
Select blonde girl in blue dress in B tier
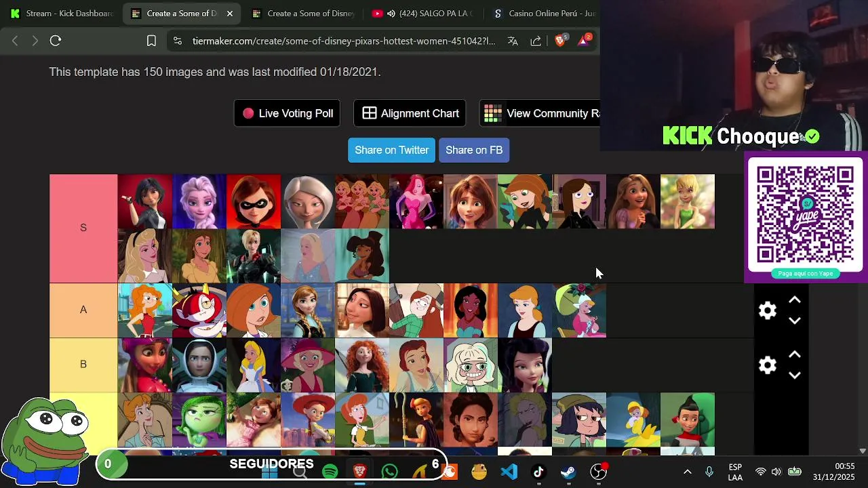click(x=254, y=365)
